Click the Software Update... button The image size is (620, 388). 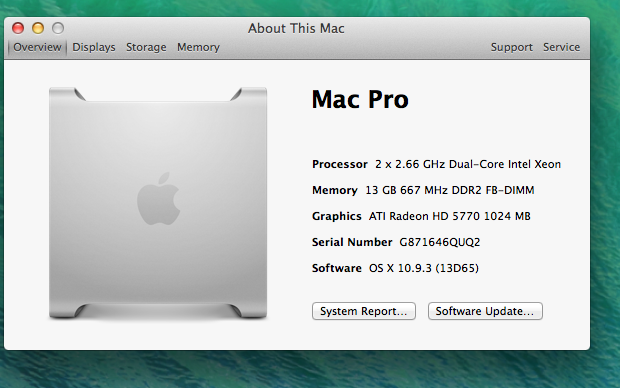click(x=485, y=311)
